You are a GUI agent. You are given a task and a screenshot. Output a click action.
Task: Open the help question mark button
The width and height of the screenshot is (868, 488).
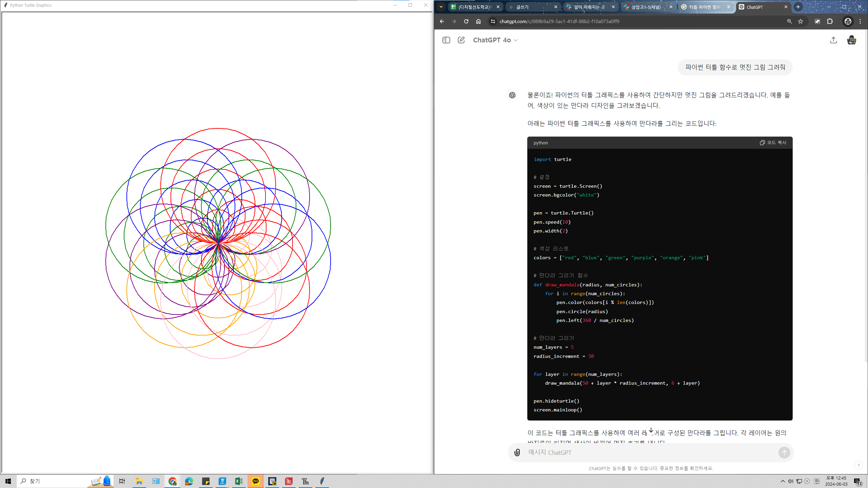(x=859, y=465)
